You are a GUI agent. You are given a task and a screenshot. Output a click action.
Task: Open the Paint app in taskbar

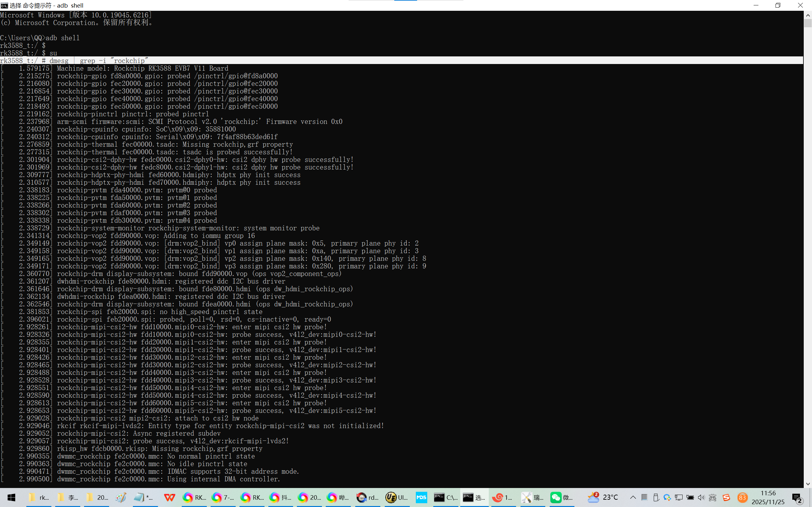(x=121, y=497)
